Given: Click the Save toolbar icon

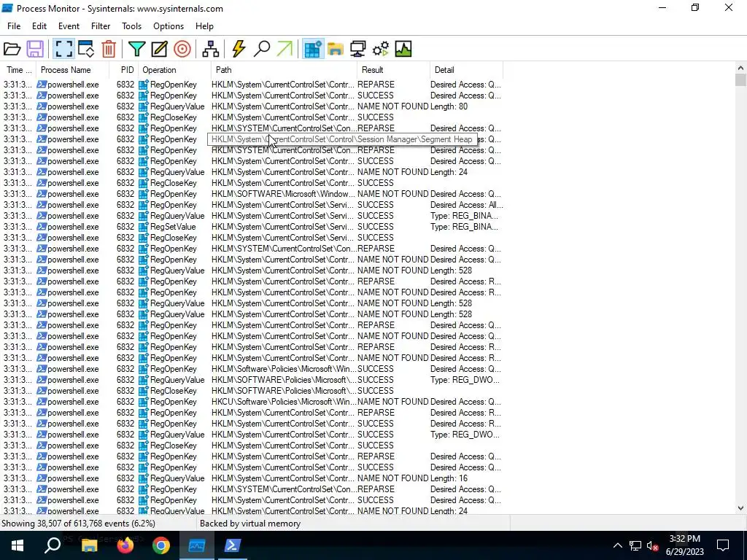Looking at the screenshot, I should [x=35, y=49].
